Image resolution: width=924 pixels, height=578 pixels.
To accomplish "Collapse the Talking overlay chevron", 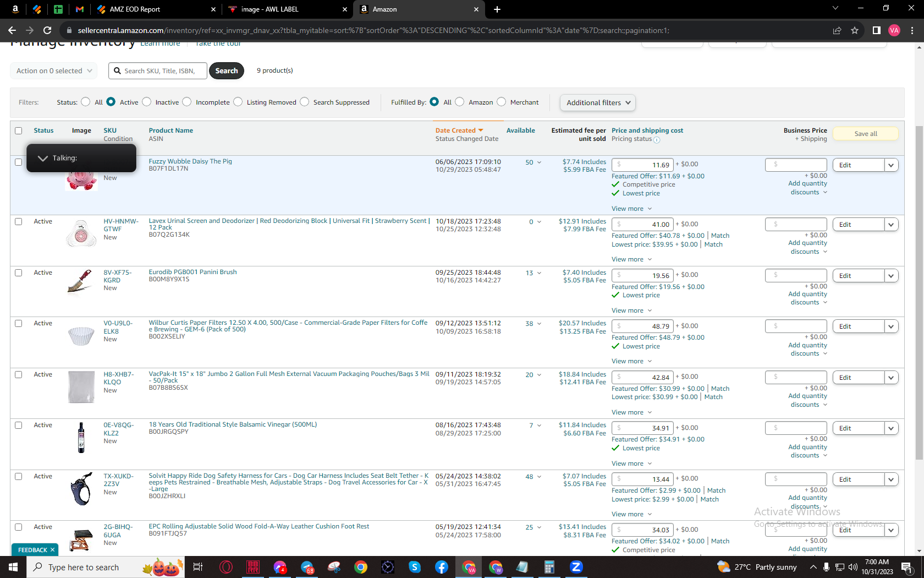I will coord(42,158).
